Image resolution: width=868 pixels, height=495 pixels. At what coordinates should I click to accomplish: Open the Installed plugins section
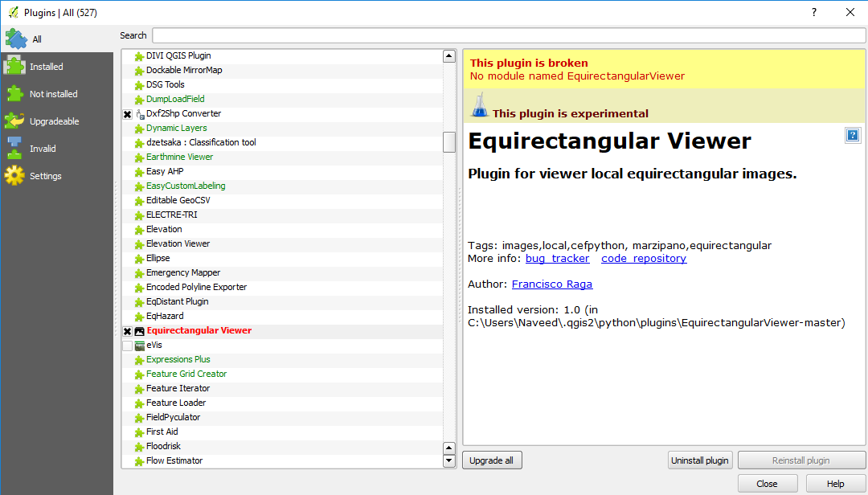(18, 66)
